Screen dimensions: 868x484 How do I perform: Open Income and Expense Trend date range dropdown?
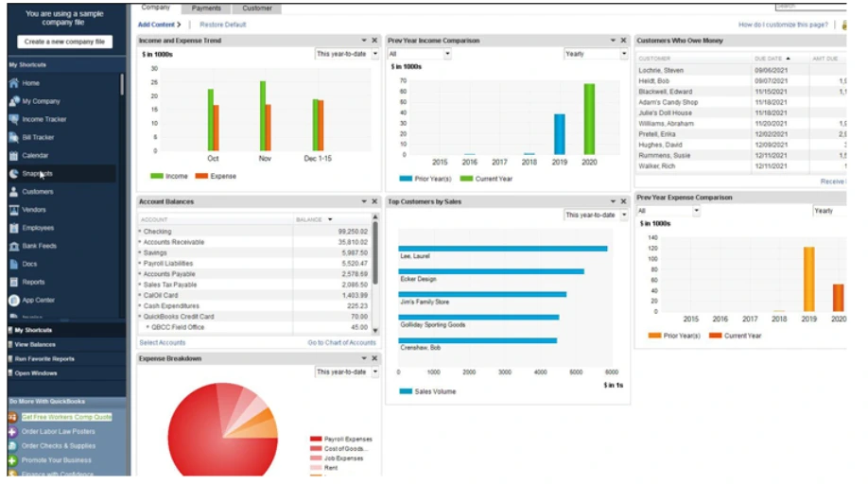tap(346, 54)
